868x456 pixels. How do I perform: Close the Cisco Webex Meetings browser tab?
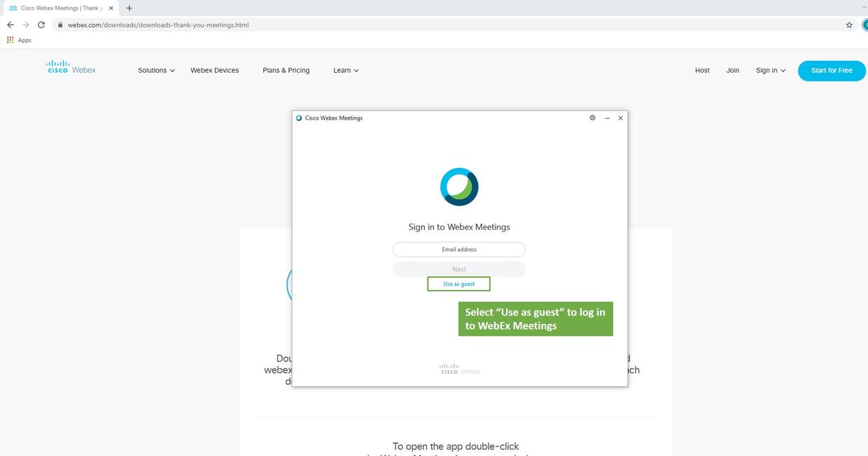click(111, 8)
